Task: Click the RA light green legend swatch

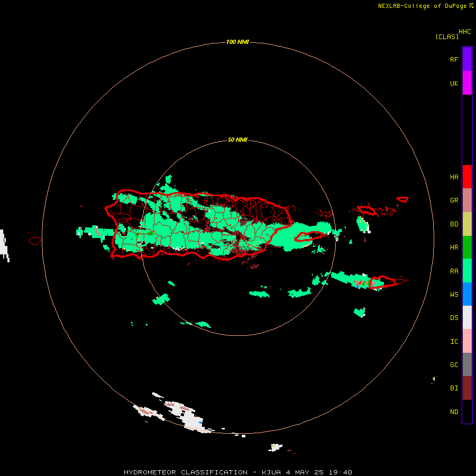Action: (x=467, y=271)
